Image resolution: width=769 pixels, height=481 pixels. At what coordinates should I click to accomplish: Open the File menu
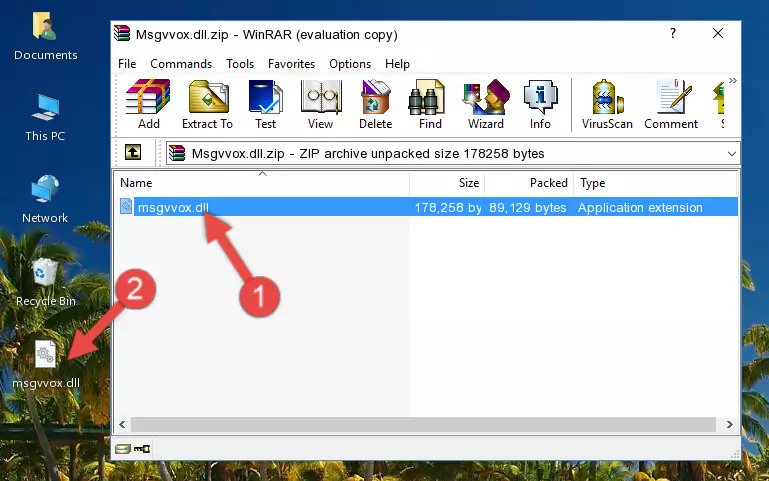[x=127, y=64]
